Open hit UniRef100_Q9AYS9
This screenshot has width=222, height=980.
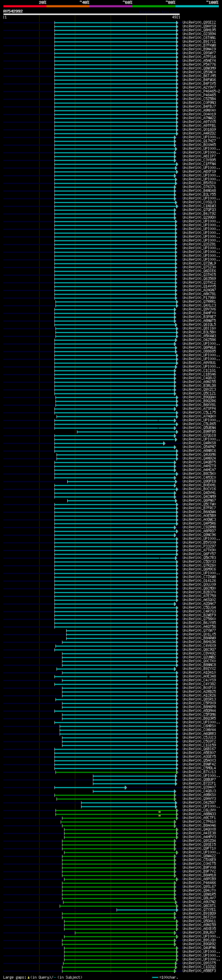pos(199,26)
